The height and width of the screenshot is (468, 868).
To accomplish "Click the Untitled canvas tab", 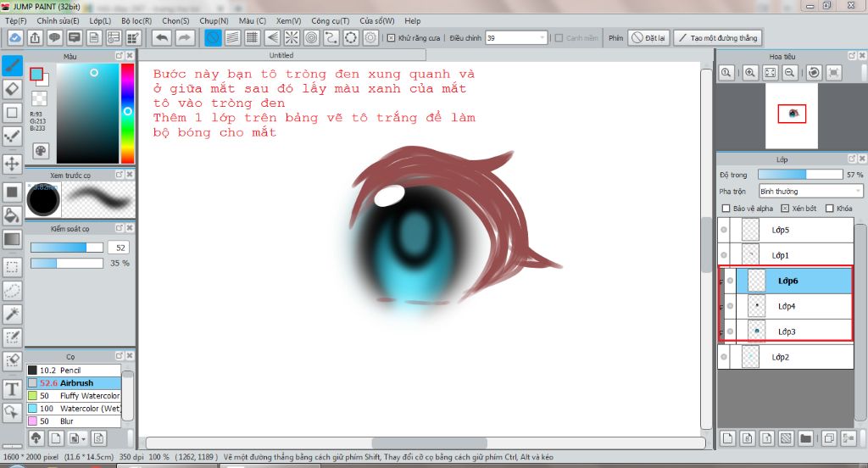I will [x=281, y=55].
